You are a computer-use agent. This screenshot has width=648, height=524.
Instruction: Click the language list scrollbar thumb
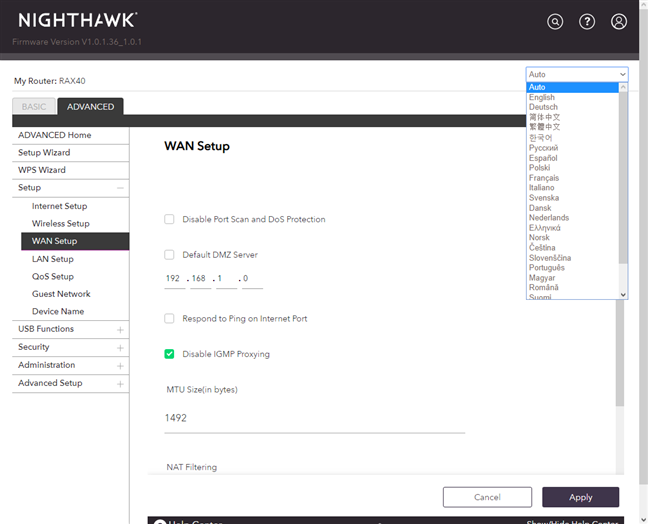pyautogui.click(x=623, y=177)
